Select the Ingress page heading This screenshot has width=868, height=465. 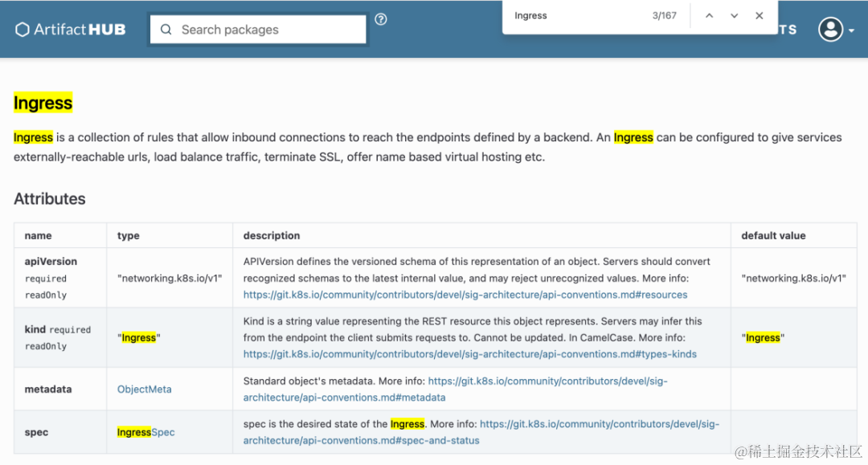43,103
